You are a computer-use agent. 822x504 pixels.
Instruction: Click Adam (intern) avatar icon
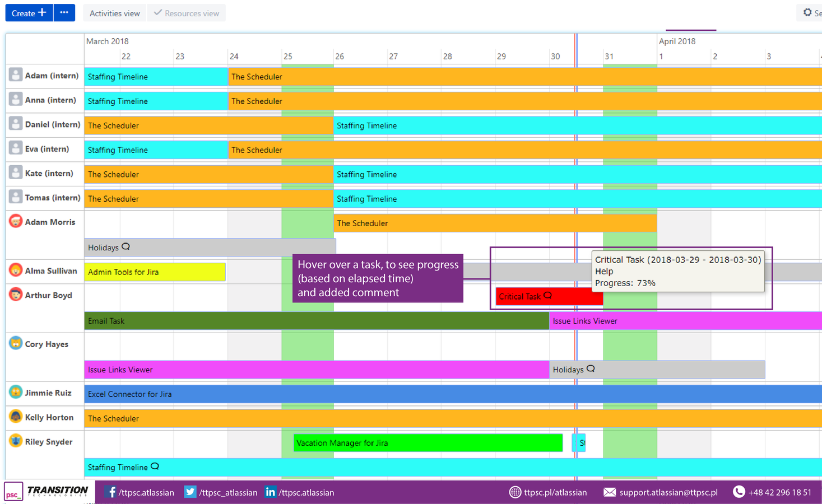tap(16, 74)
